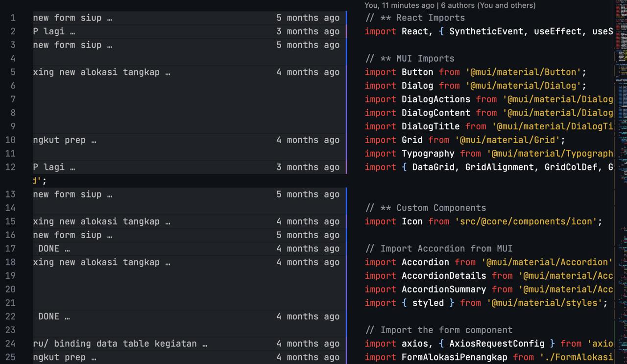The width and height of the screenshot is (627, 364).
Task: Click the 'import FormAlokasiPenangkap' code line
Action: tap(489, 357)
